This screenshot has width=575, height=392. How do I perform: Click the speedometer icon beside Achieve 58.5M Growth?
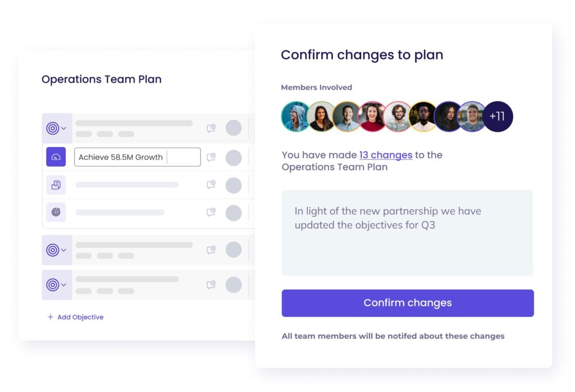56,157
